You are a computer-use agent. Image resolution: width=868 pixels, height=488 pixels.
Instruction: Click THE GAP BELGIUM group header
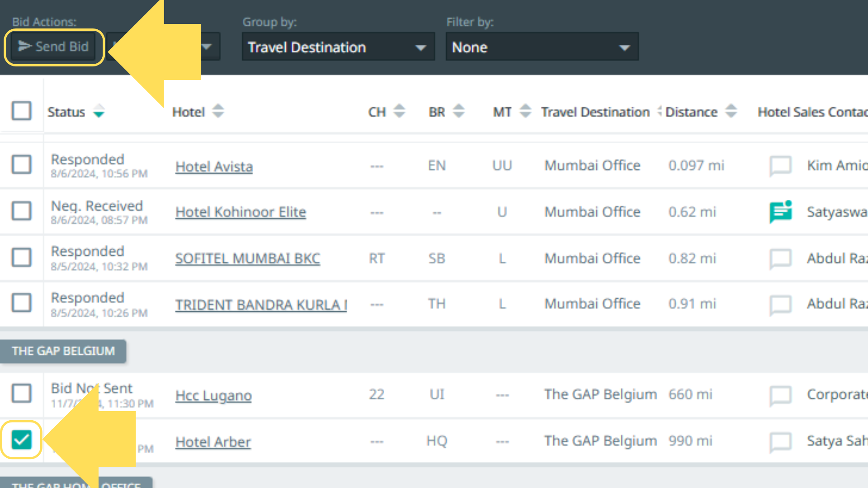click(x=63, y=351)
